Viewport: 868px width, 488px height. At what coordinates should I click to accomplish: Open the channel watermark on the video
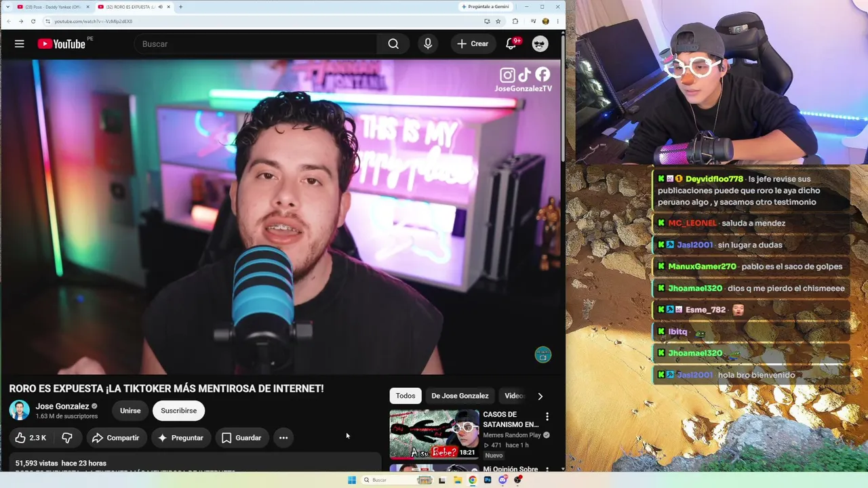(x=543, y=354)
